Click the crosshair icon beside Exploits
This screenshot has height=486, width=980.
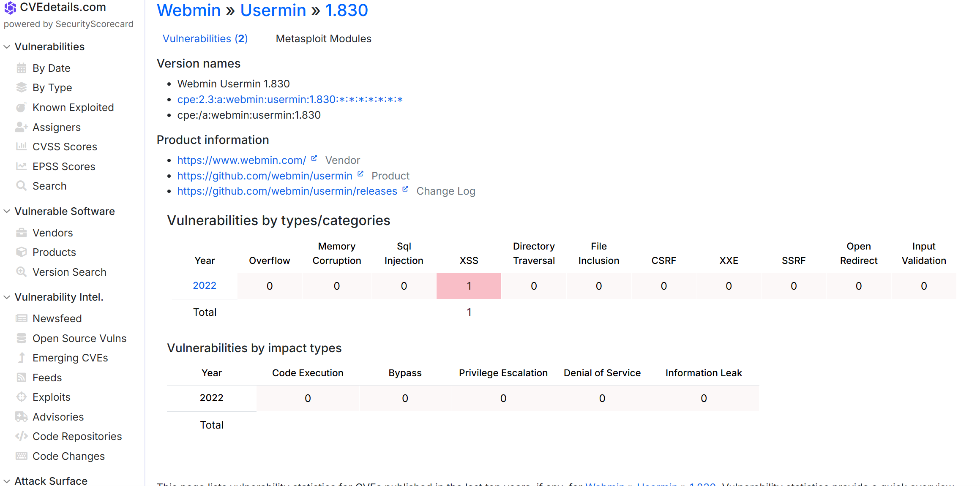[21, 397]
